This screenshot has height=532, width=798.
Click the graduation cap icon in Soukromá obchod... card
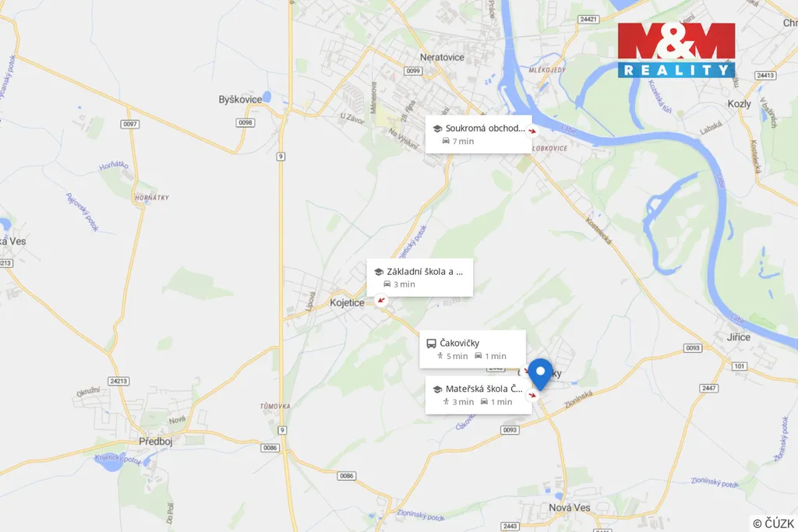[437, 129]
